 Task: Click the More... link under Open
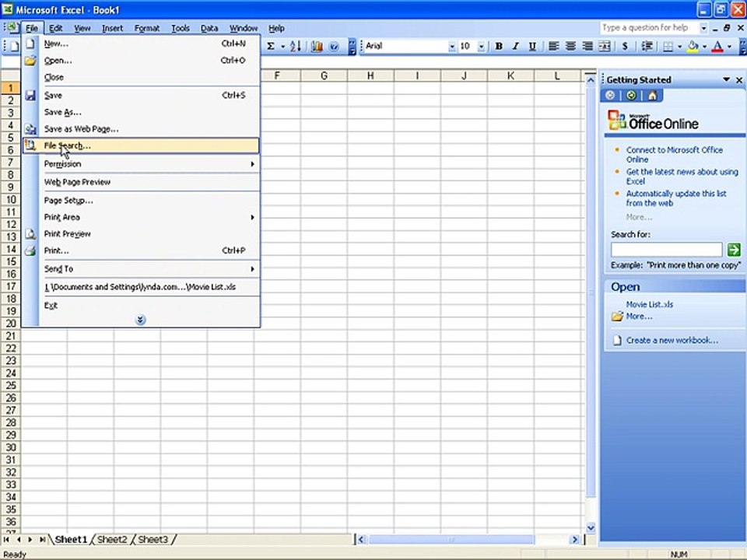click(x=639, y=317)
